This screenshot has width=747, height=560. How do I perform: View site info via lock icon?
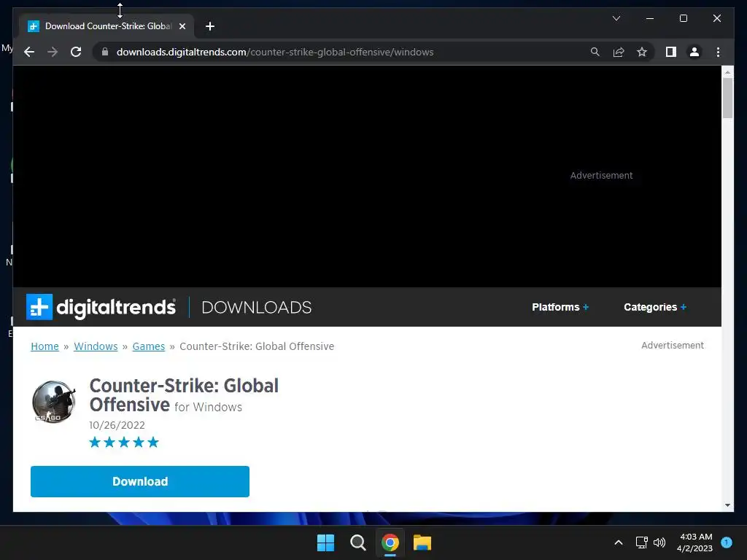coord(105,52)
